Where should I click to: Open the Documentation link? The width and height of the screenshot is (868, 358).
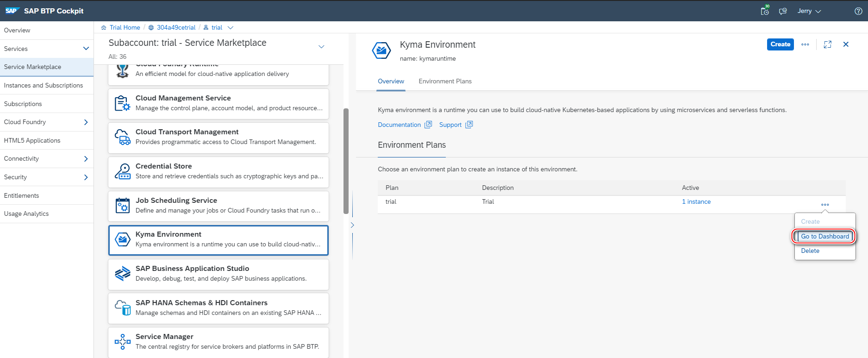click(x=399, y=125)
